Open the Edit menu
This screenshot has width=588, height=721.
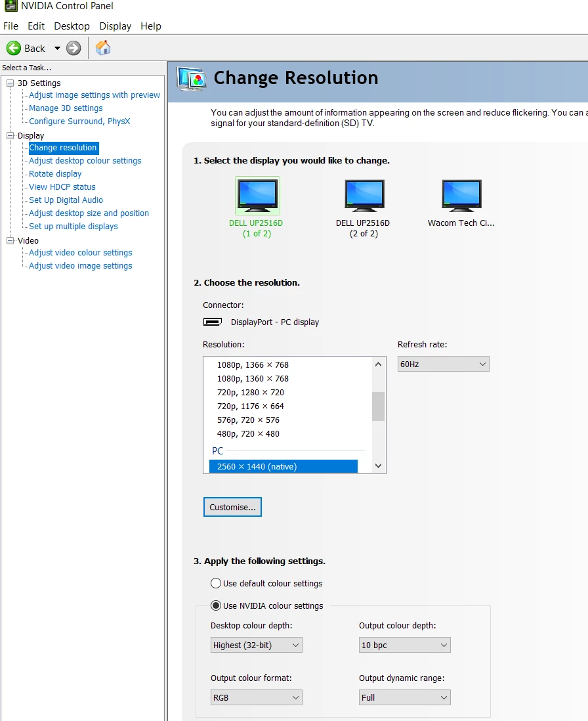coord(36,26)
